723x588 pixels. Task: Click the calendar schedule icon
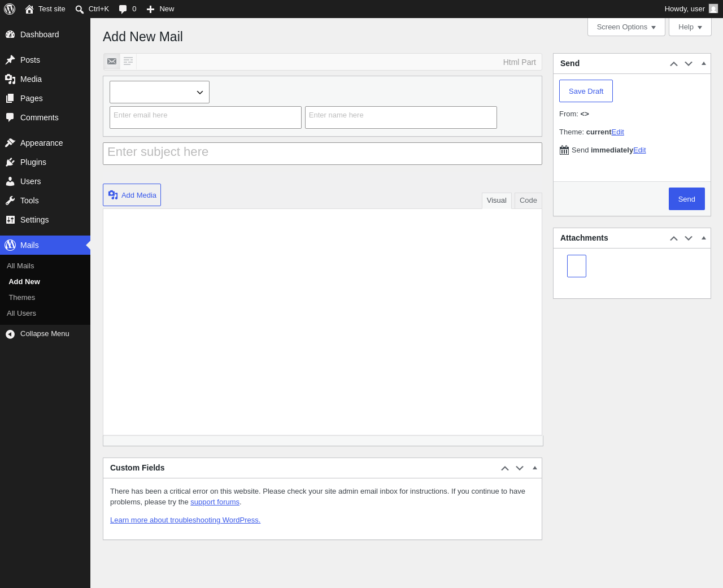coord(564,150)
